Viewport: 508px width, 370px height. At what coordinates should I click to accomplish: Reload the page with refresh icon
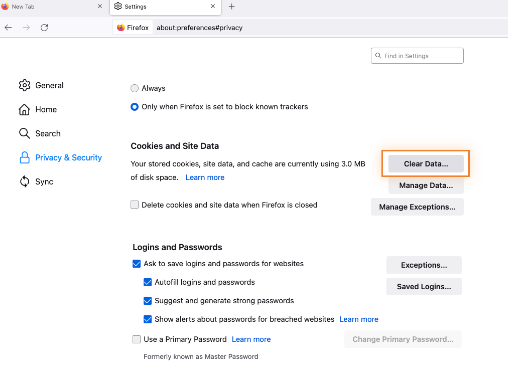44,28
